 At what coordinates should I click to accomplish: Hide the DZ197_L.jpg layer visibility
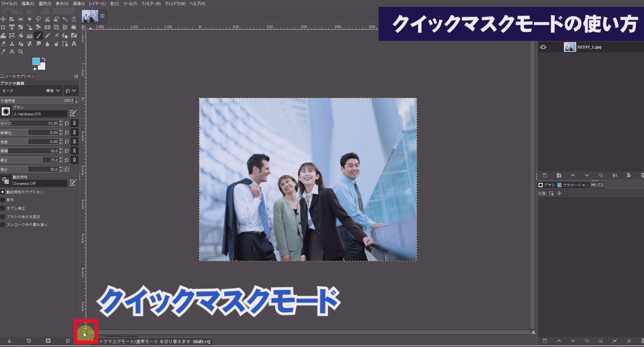tap(543, 47)
